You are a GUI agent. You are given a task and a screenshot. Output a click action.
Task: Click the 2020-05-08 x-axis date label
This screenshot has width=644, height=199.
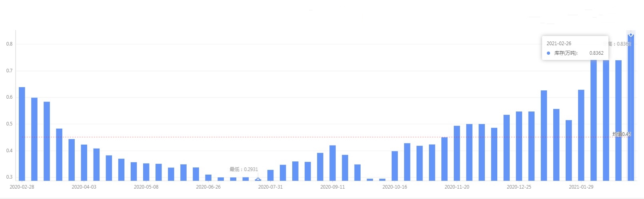click(x=146, y=187)
